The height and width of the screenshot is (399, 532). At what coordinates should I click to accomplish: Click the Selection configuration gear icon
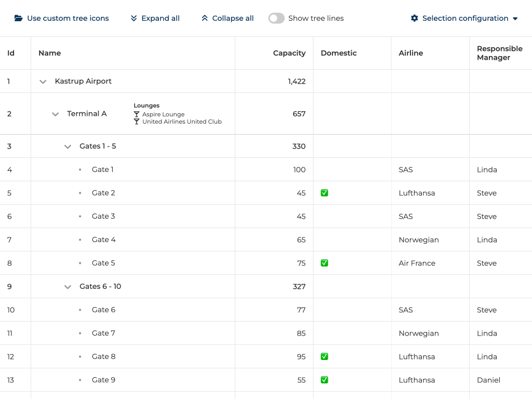pos(414,18)
